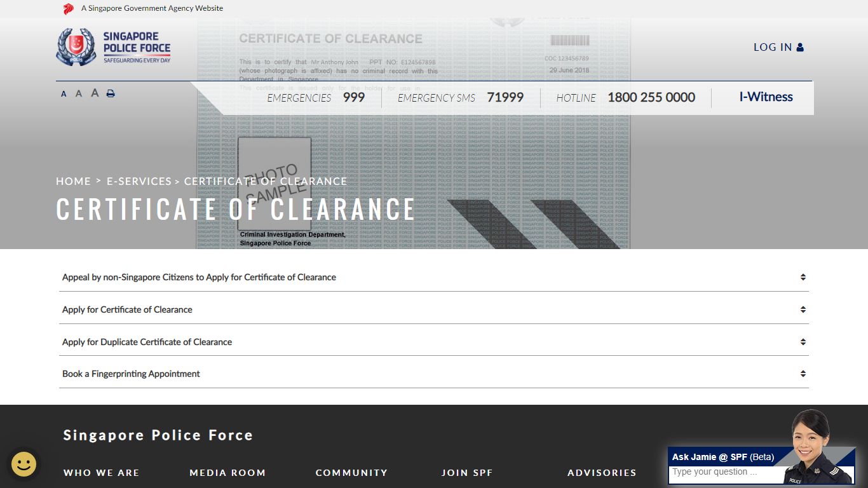Open the smiley face feedback button
Viewport: 868px width, 488px height.
point(24,464)
